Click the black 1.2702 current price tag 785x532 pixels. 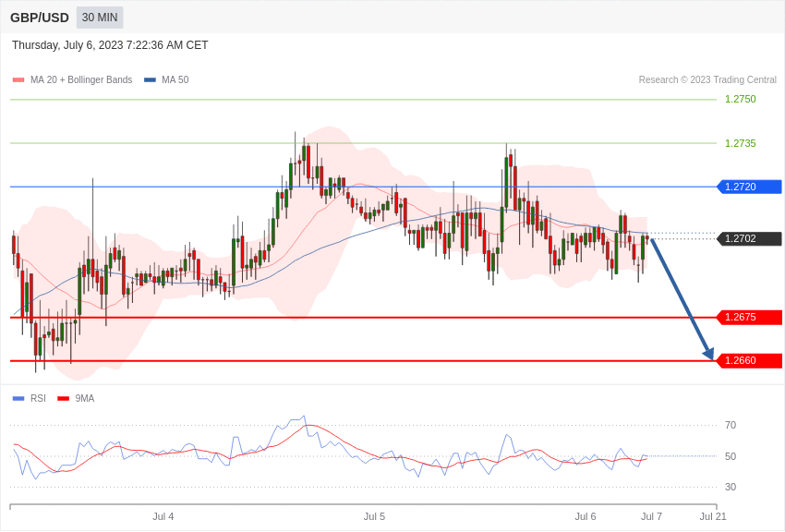pos(750,238)
